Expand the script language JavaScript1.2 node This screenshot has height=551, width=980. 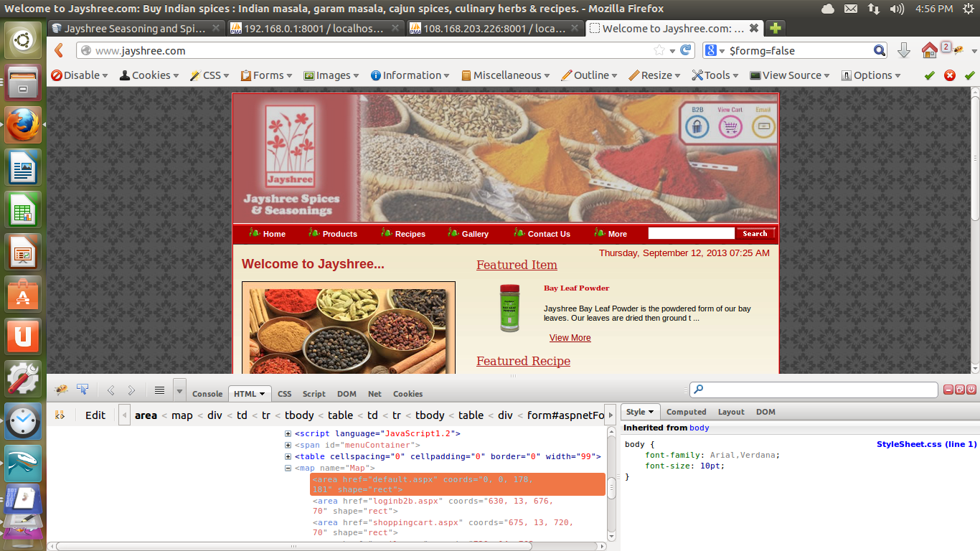(288, 433)
